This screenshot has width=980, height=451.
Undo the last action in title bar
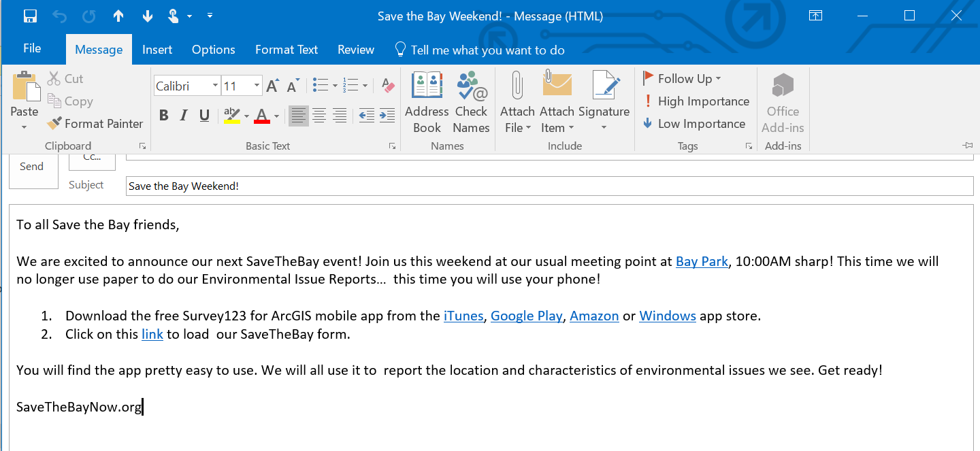click(60, 16)
